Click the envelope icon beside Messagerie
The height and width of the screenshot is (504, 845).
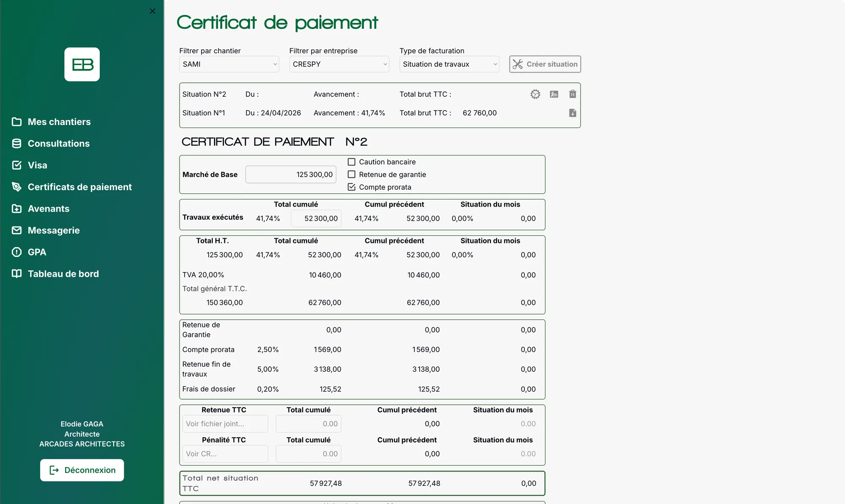[x=16, y=230]
